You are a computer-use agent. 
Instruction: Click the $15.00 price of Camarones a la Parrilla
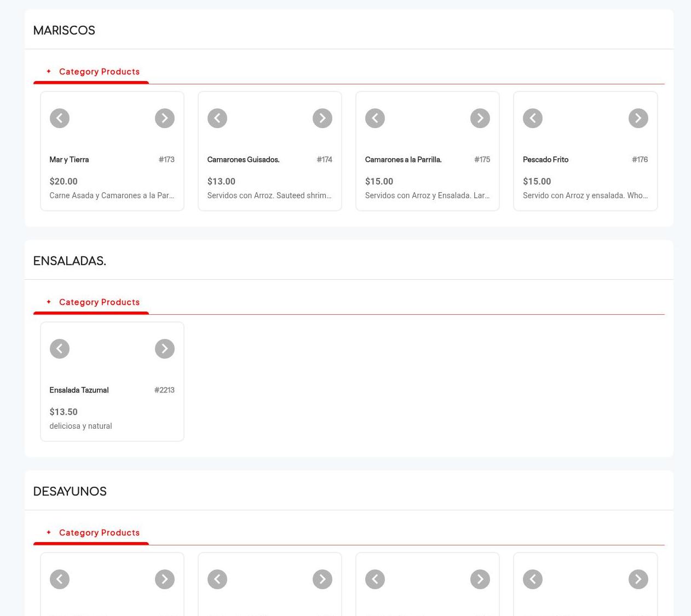pyautogui.click(x=379, y=181)
